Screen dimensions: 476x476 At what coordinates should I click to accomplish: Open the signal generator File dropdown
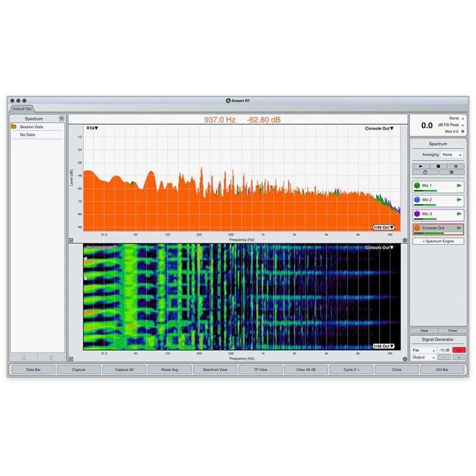pos(424,350)
